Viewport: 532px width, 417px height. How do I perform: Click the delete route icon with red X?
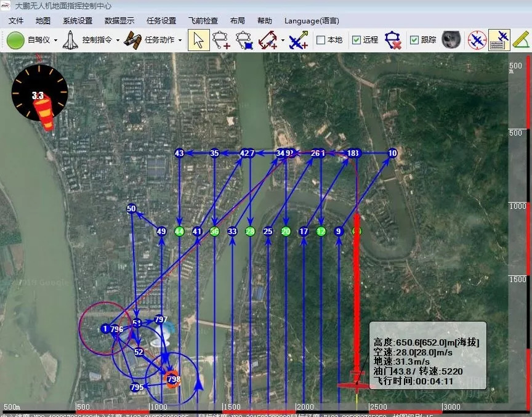point(393,40)
